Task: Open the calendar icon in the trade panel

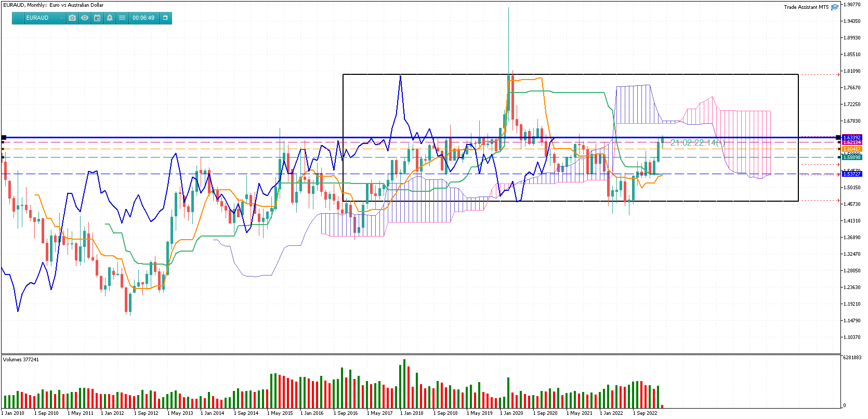Action: (x=97, y=18)
